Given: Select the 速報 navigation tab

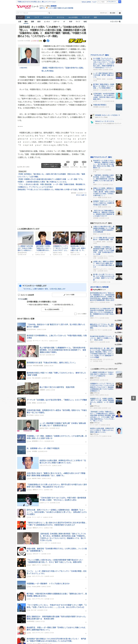Looking at the screenshot, I should point(28,17).
